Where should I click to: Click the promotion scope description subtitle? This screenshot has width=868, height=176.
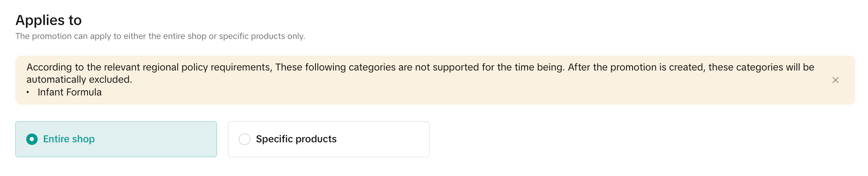point(160,36)
